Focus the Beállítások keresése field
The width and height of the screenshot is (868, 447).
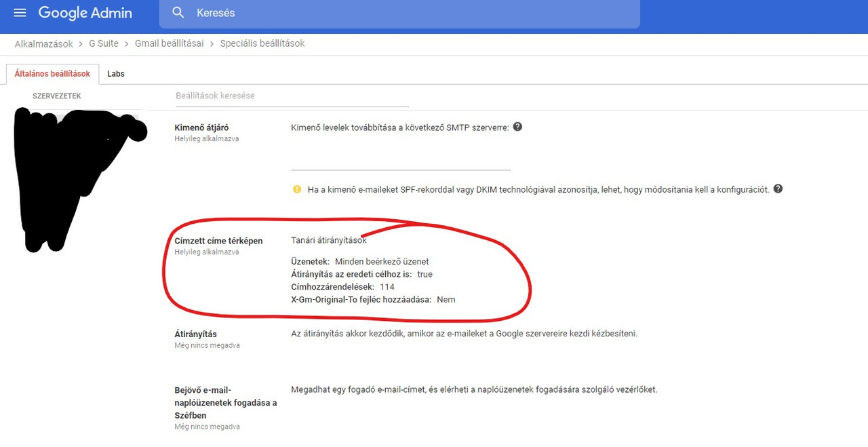point(292,96)
